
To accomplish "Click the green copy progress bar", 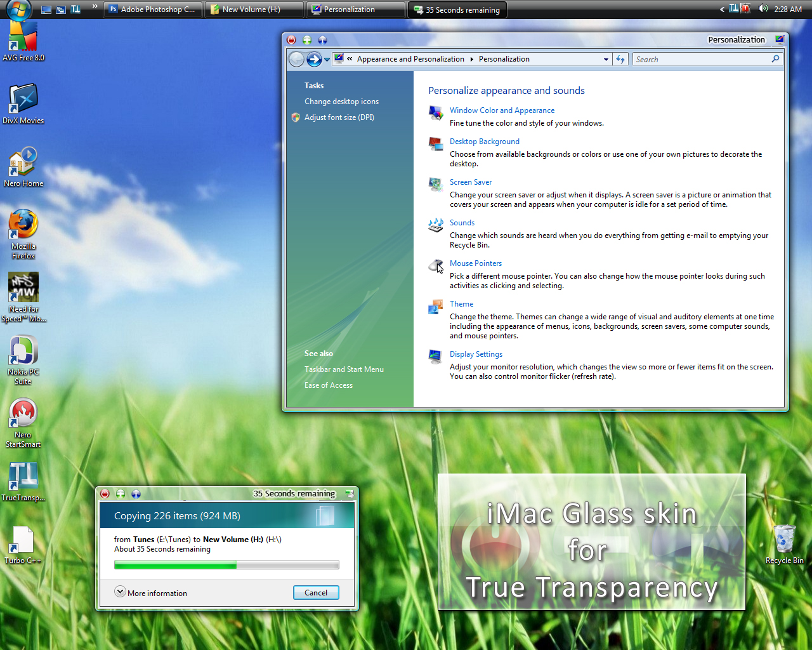I will (x=226, y=564).
